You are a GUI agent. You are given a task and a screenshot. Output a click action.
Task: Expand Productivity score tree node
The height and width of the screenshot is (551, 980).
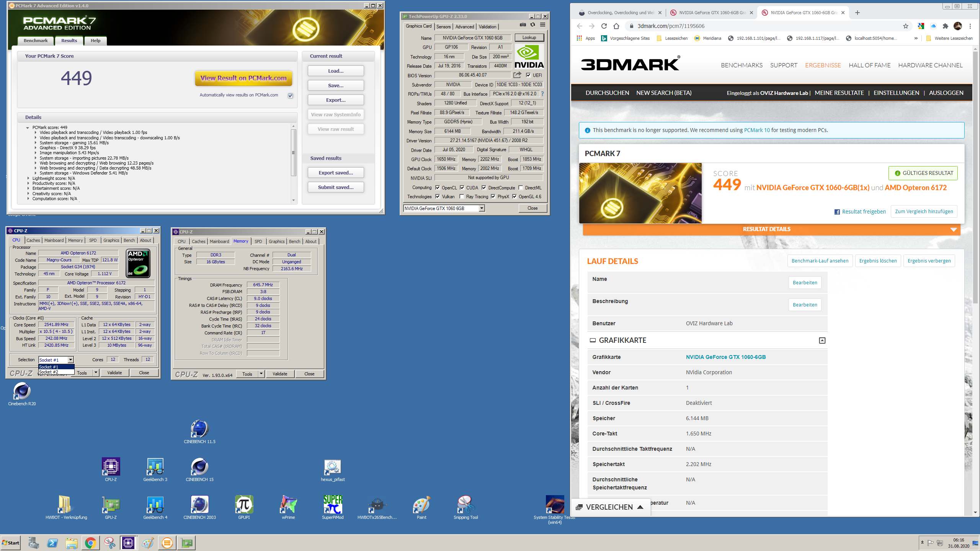coord(28,183)
